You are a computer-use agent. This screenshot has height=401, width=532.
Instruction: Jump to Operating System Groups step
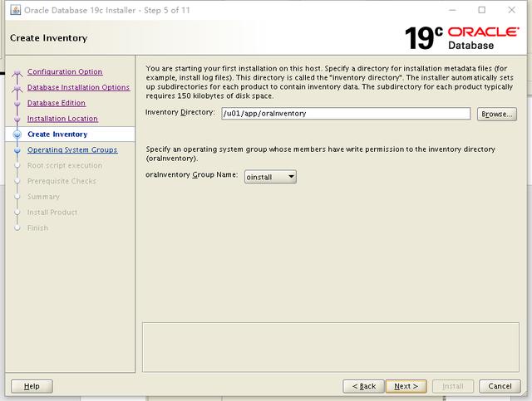(72, 149)
